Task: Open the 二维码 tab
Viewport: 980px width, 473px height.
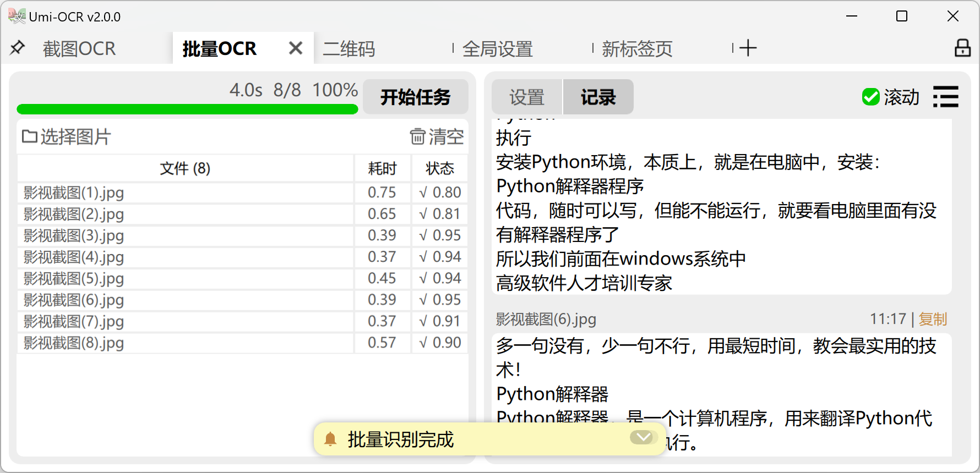Action: click(349, 49)
